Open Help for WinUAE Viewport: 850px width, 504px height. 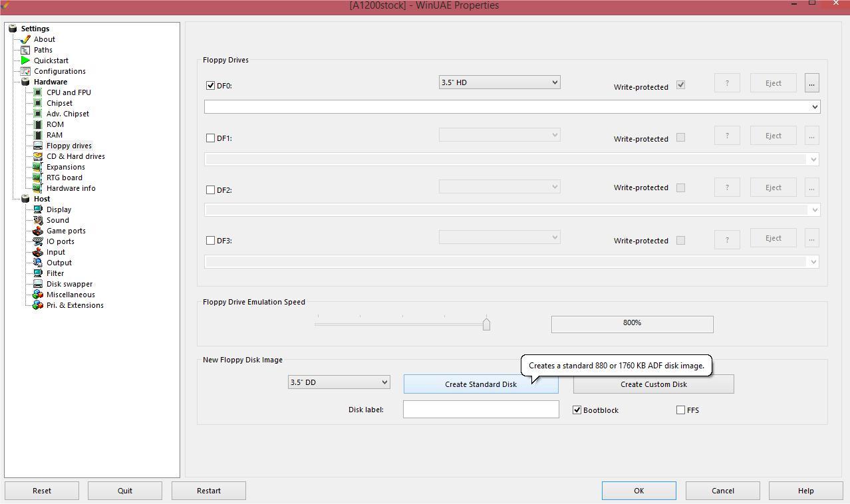(806, 491)
